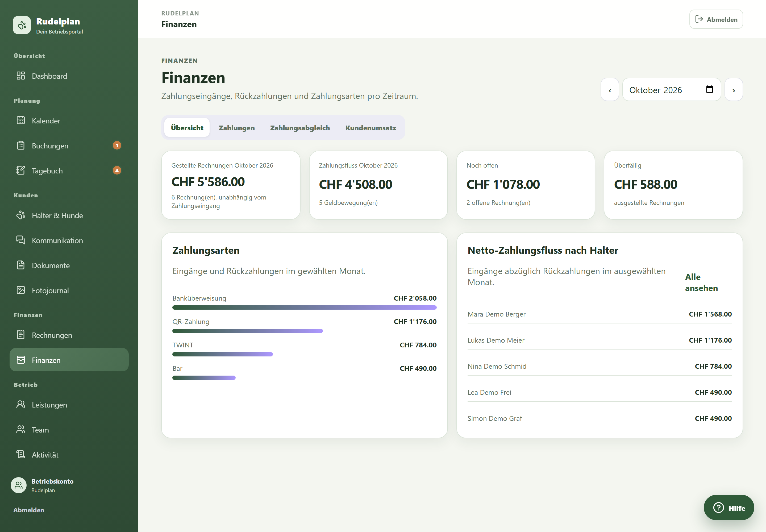The image size is (766, 532).
Task: Click the Tagebuch badge showing 4
Action: [117, 170]
